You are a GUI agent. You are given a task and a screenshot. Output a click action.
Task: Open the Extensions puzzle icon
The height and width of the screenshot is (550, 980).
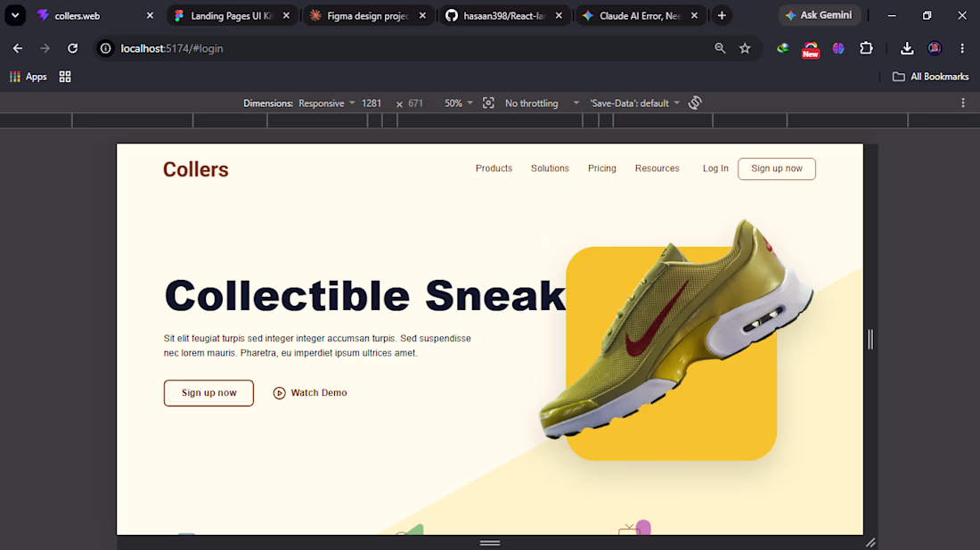[866, 48]
